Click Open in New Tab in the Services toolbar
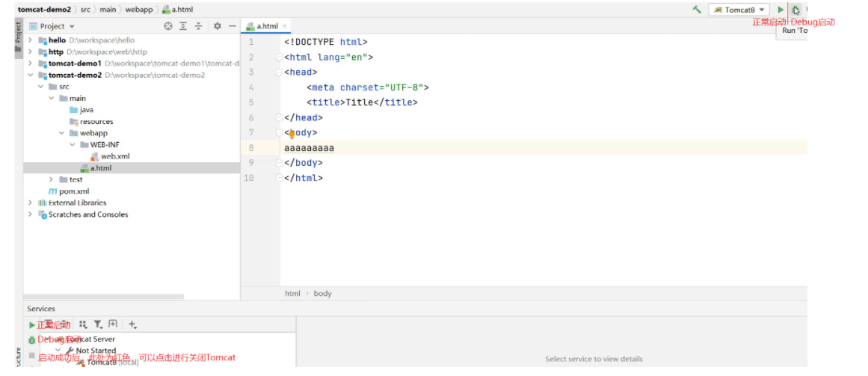868x376 pixels. pos(113,324)
